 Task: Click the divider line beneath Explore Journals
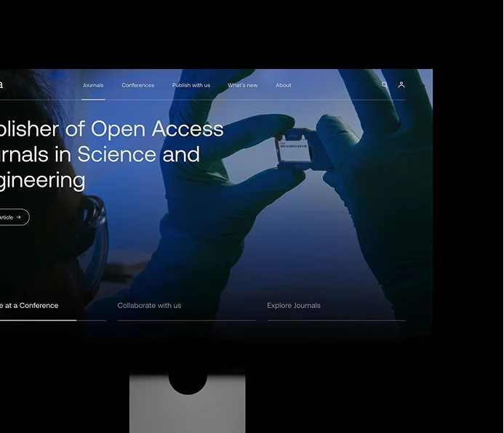point(335,320)
